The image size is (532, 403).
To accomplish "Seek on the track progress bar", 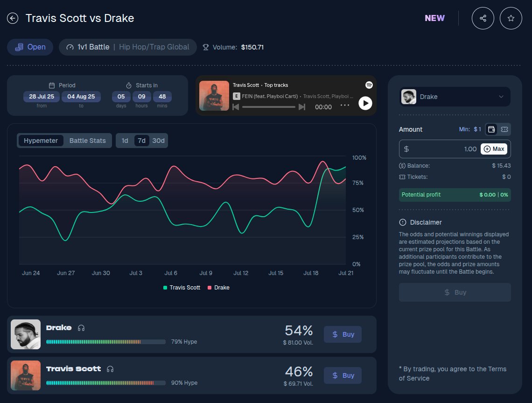I will coord(269,107).
